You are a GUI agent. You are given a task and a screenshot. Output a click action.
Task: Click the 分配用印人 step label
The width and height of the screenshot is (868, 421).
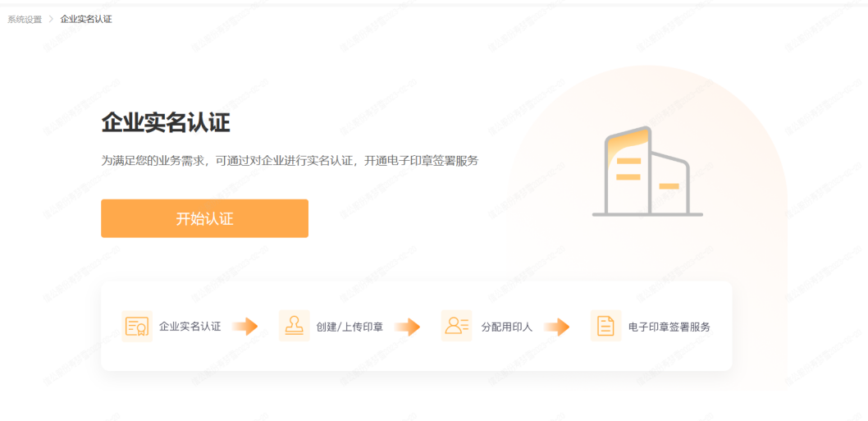pyautogui.click(x=506, y=327)
